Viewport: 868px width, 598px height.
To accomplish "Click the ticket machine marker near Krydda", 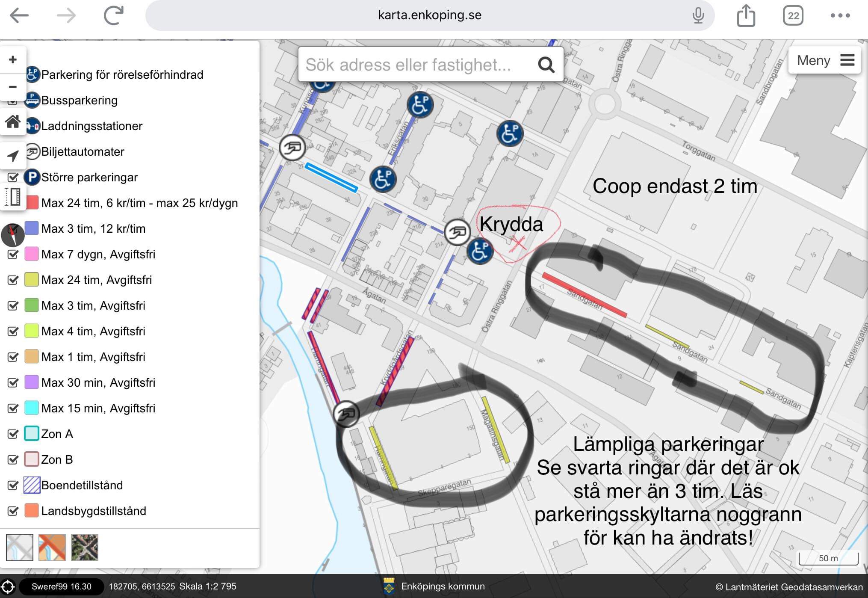I will click(x=457, y=232).
